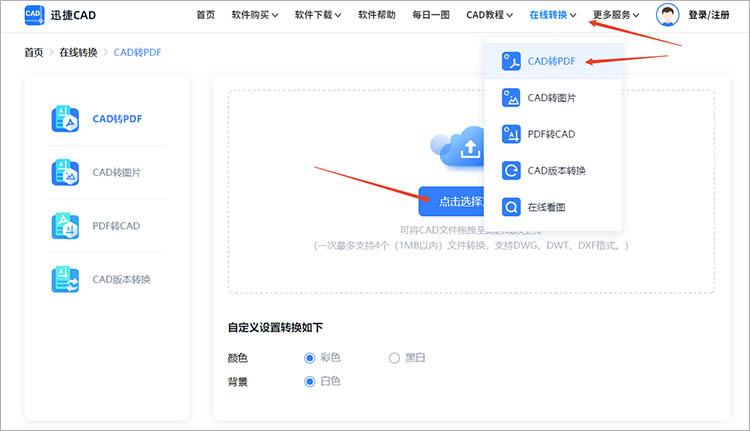
Task: Open 软件帮助 in navigation bar
Action: click(x=377, y=15)
